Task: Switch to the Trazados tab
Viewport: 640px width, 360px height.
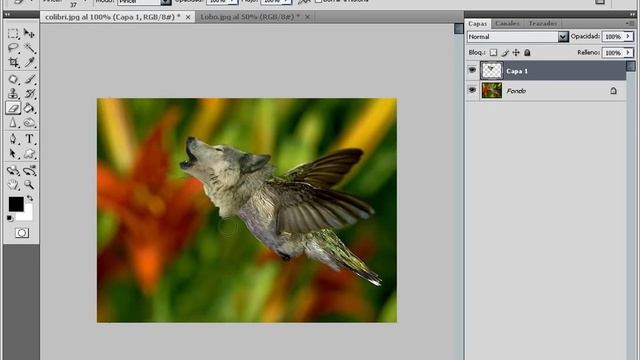Action: coord(542,24)
